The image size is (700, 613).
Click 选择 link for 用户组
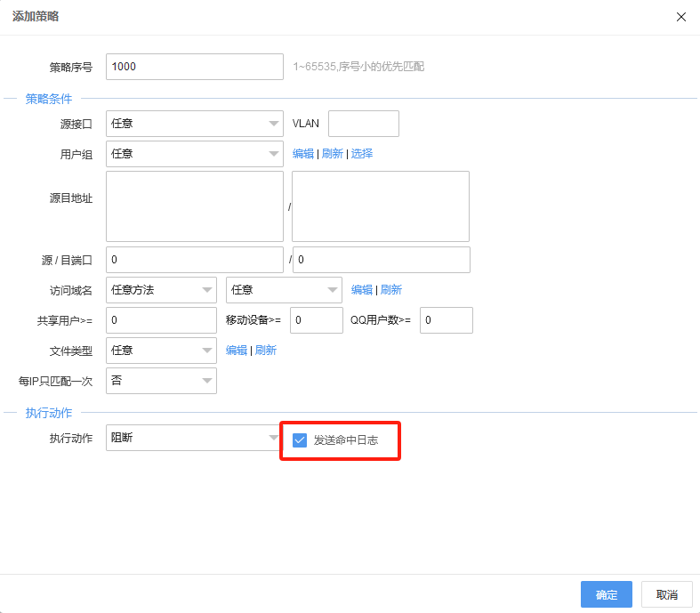click(362, 153)
